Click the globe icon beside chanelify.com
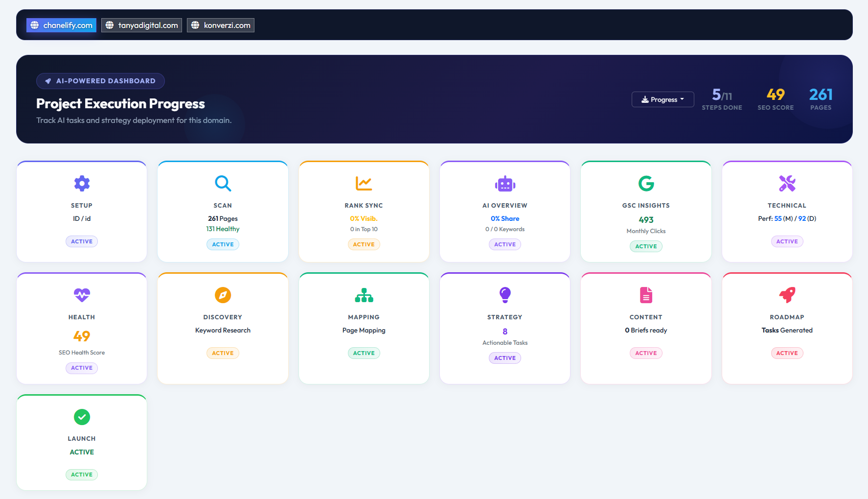This screenshot has height=499, width=868. [35, 25]
